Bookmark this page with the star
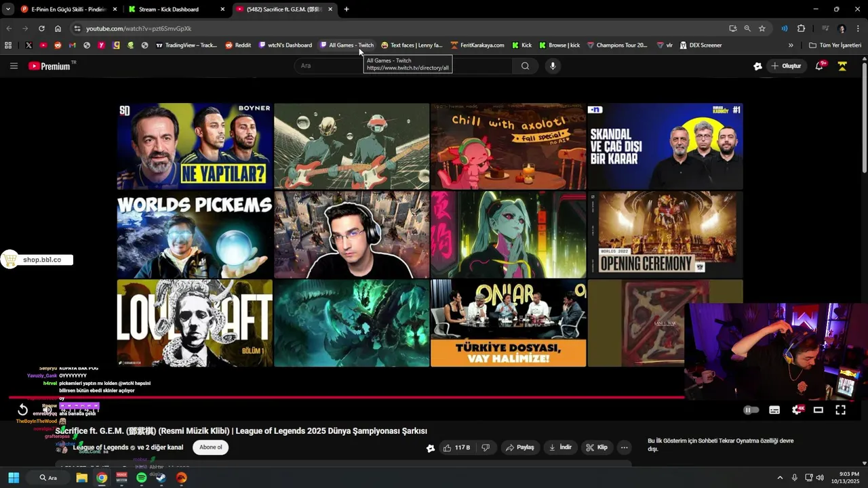This screenshot has width=868, height=488. tap(762, 28)
